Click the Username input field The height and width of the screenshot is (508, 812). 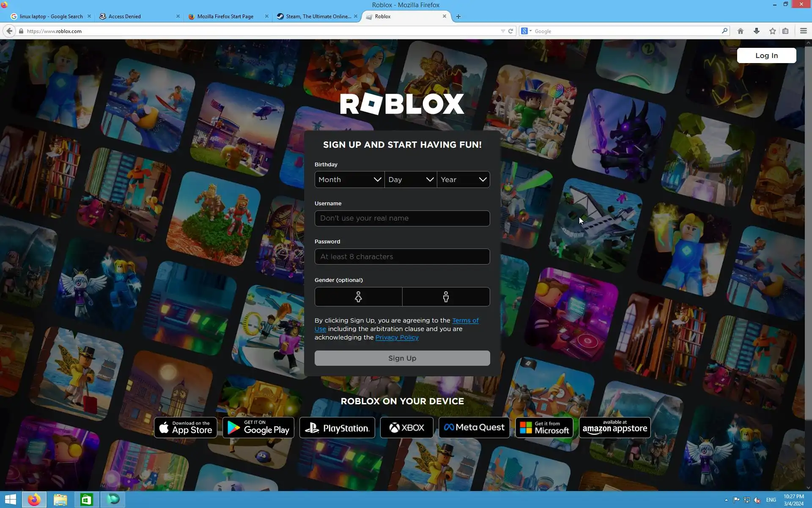(x=402, y=218)
